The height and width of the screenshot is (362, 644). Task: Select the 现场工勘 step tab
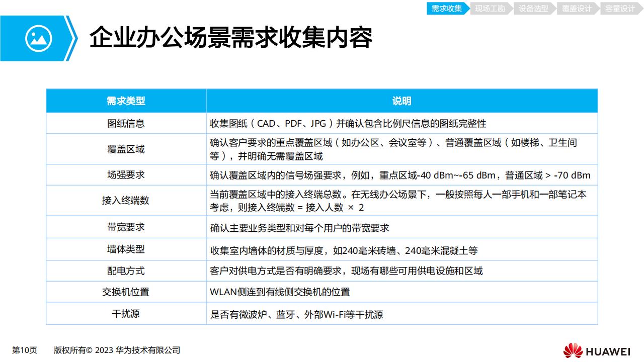[x=491, y=9]
